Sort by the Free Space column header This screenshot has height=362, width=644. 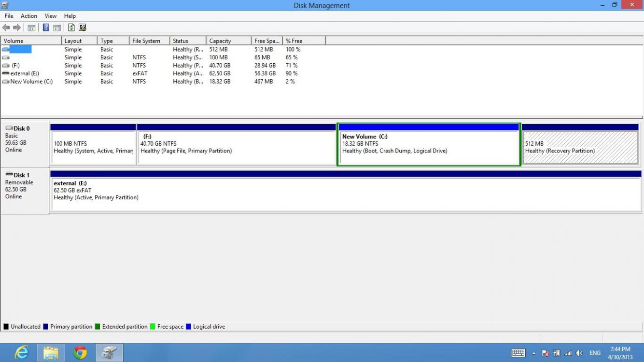267,41
